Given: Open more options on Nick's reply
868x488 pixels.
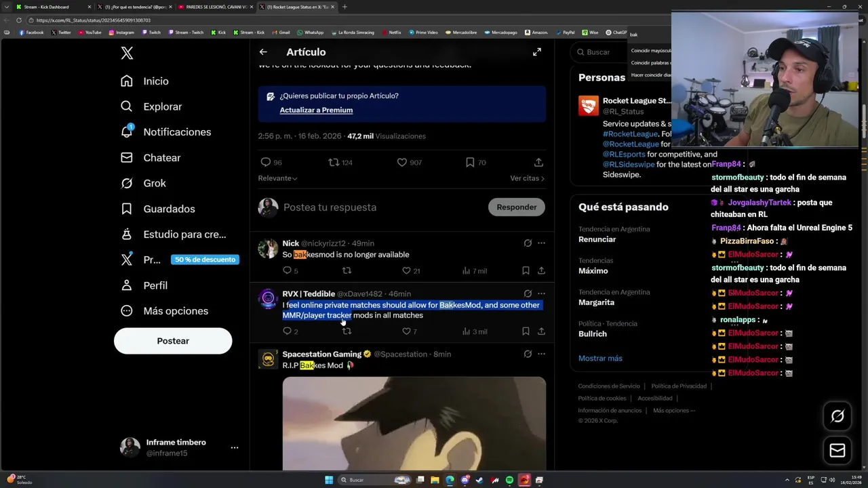Looking at the screenshot, I should [541, 243].
